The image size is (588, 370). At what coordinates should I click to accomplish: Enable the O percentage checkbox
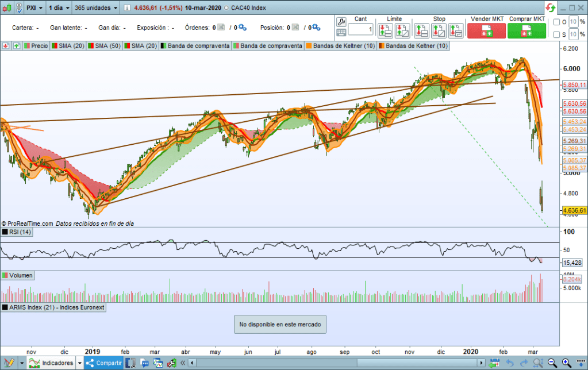point(556,22)
